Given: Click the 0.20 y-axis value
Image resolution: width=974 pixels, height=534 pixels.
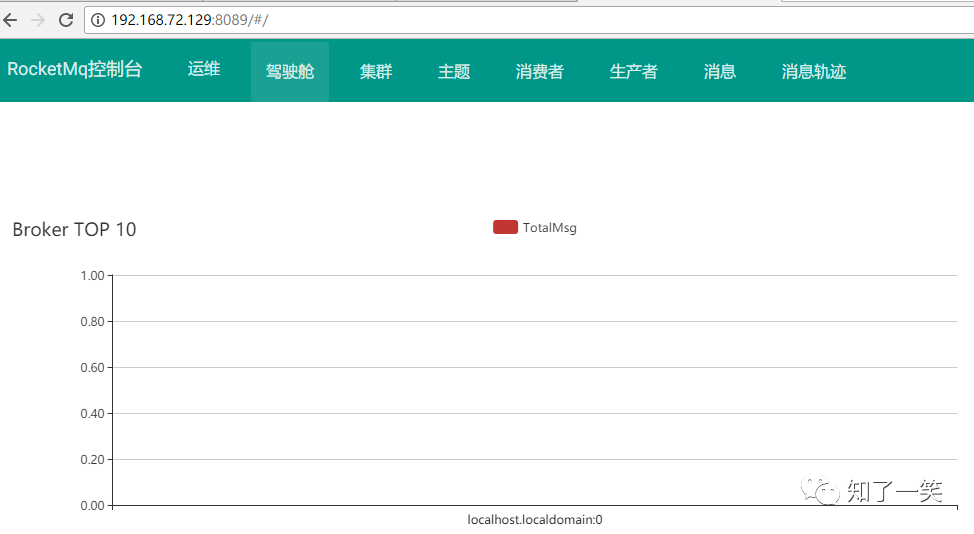Looking at the screenshot, I should pos(93,459).
